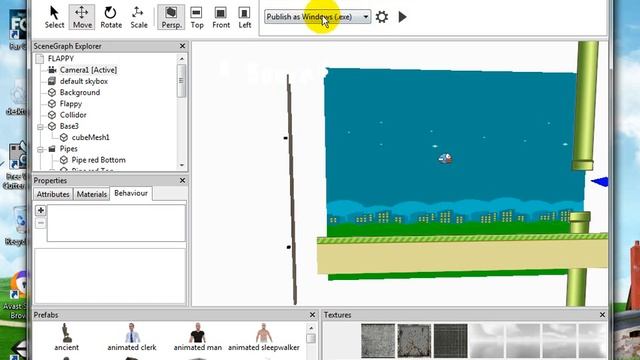Pick the animated sleepwalker prefab

(x=264, y=337)
